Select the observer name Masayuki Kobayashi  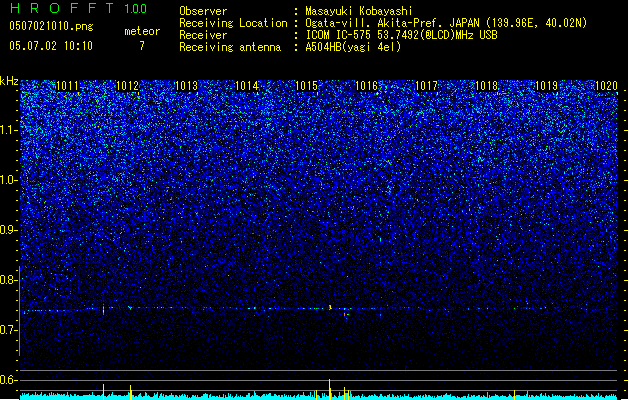point(359,11)
